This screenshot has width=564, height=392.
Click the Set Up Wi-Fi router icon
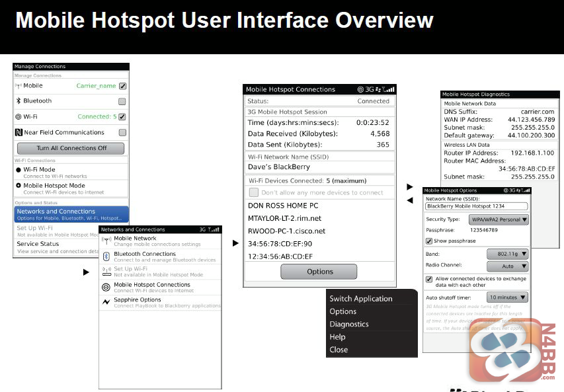[107, 271]
